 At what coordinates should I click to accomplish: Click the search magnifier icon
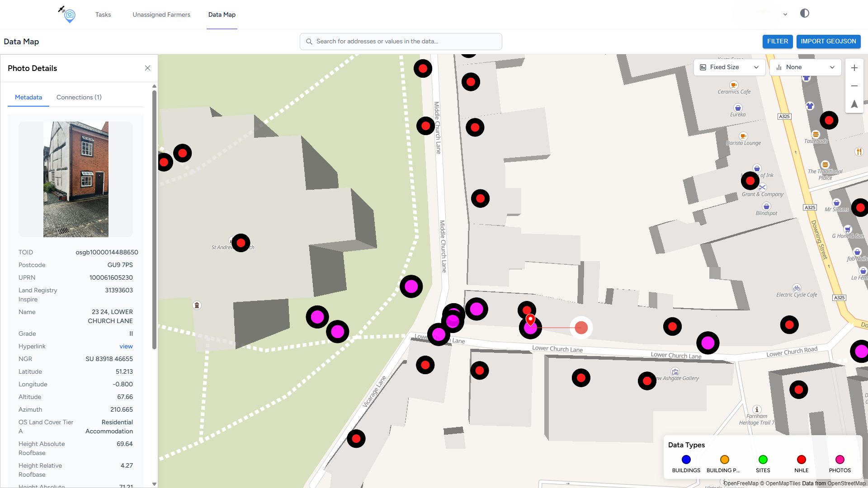pyautogui.click(x=309, y=42)
